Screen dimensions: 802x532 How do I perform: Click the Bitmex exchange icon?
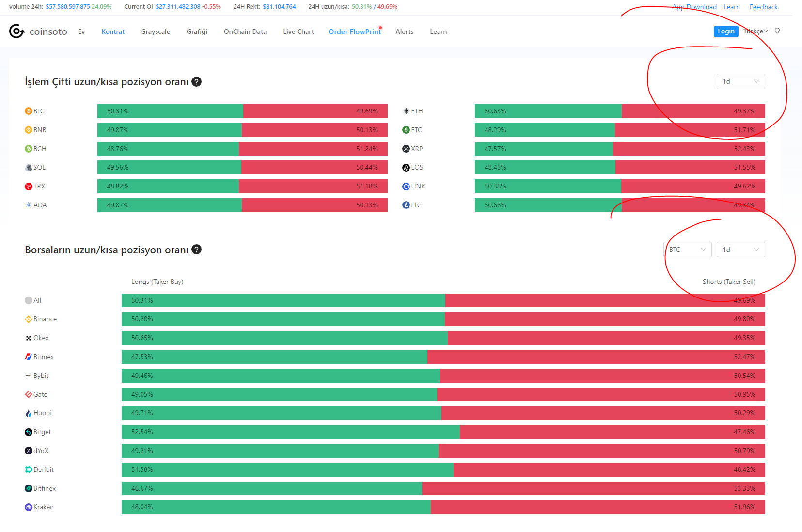tap(29, 357)
